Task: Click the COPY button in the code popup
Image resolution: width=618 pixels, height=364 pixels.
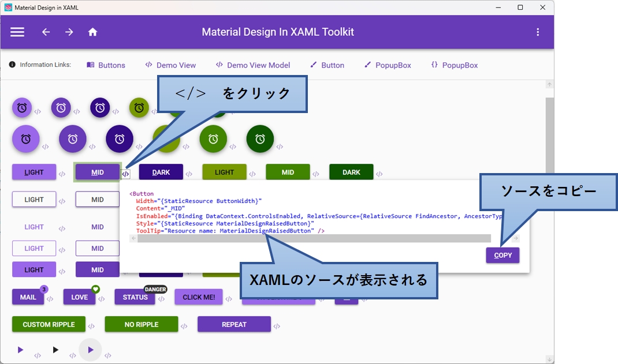Action: (502, 255)
